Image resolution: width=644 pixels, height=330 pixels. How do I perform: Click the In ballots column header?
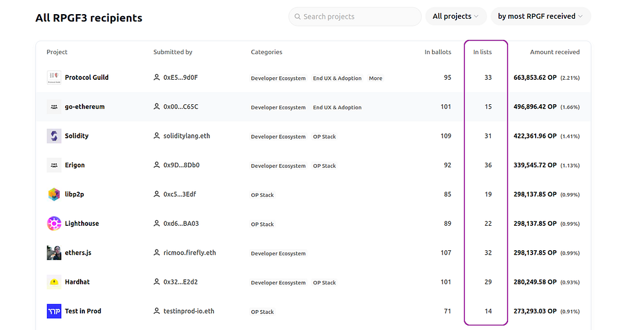pyautogui.click(x=438, y=52)
